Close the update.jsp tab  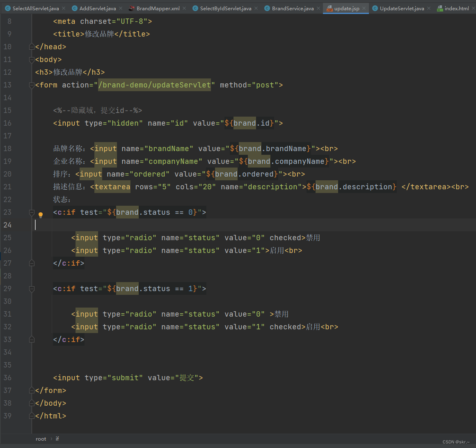364,8
